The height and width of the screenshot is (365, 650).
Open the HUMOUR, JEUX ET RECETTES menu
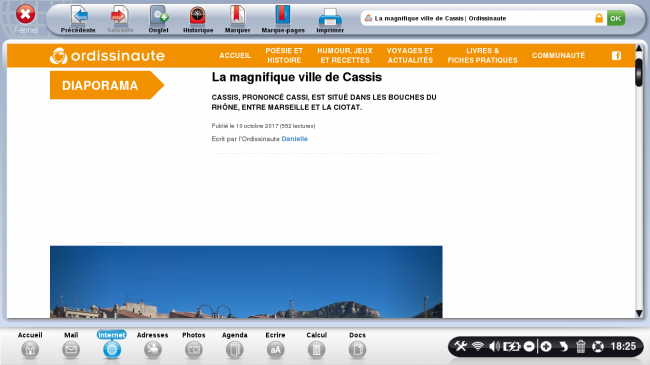coord(345,55)
